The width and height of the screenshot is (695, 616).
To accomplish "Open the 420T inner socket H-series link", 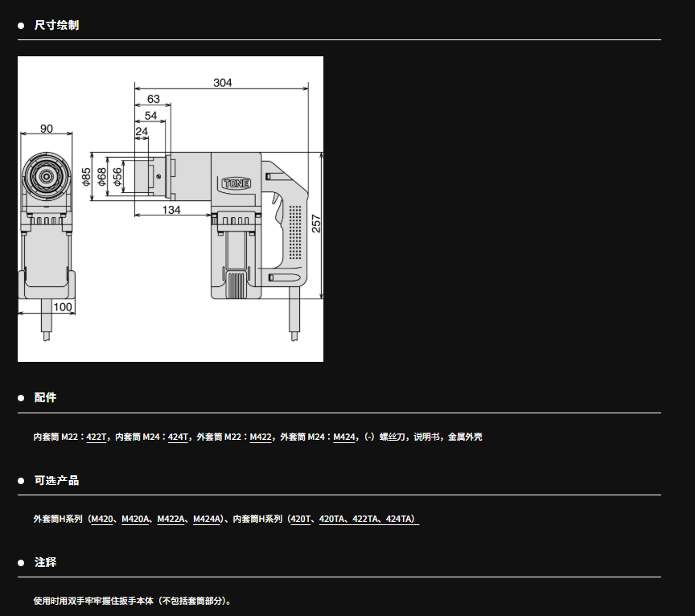I will pos(301,519).
